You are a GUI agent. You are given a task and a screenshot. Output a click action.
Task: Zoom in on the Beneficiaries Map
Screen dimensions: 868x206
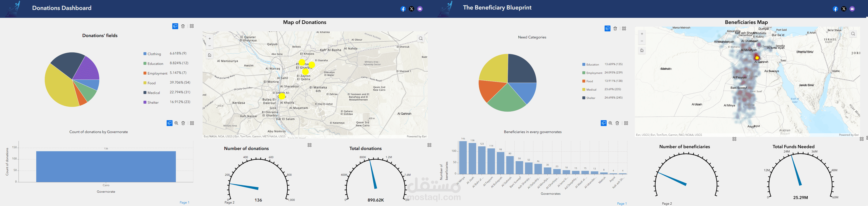642,34
